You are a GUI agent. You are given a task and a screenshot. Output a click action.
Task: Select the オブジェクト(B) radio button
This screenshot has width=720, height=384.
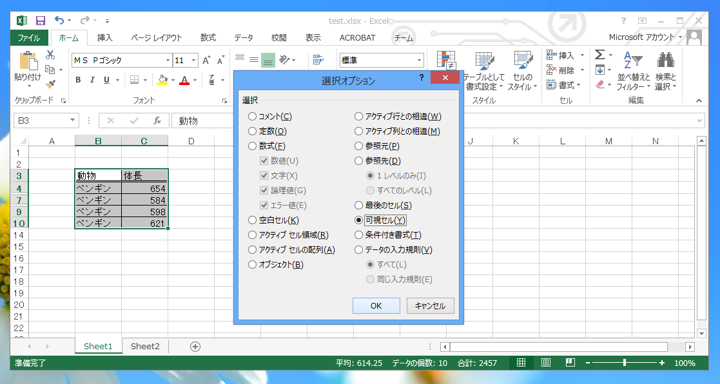(x=252, y=265)
